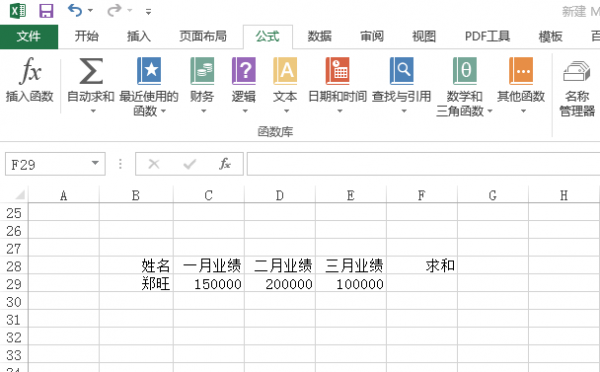This screenshot has height=372, width=600.
Task: Open the Text functions letter A icon
Action: point(285,71)
